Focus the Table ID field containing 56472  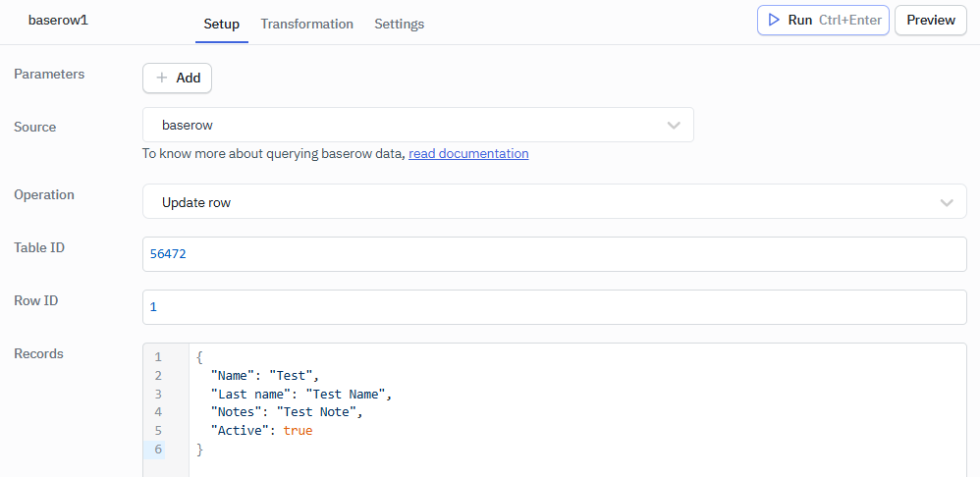(554, 254)
